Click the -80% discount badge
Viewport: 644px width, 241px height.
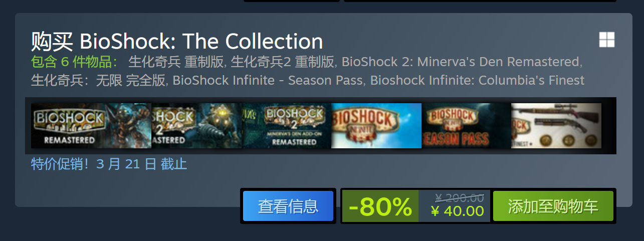pyautogui.click(x=380, y=206)
